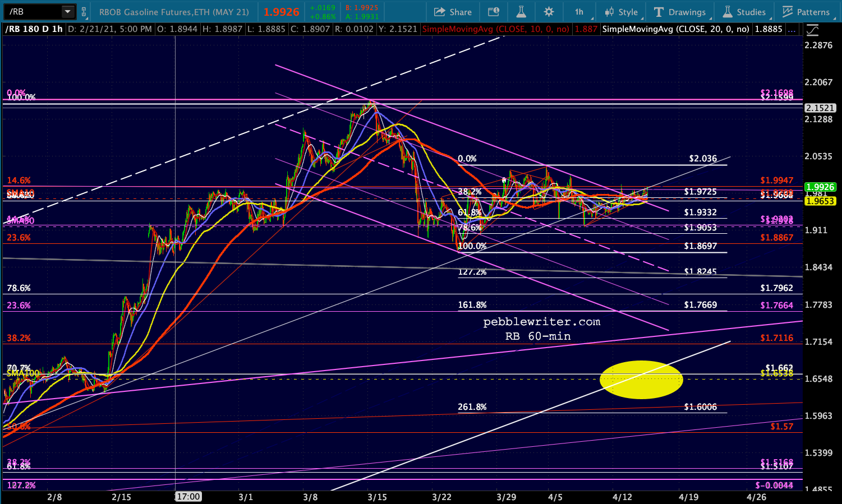
Task: Open the Style menu
Action: click(x=622, y=12)
